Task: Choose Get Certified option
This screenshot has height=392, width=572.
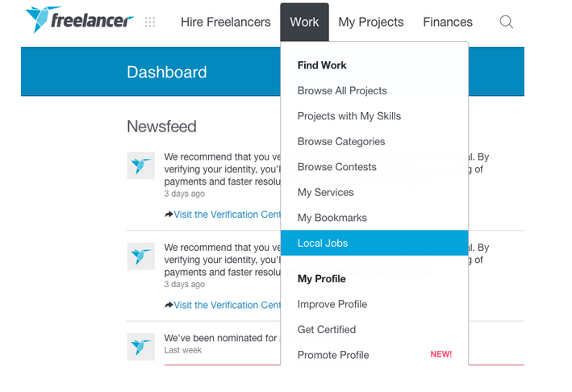Action: [x=327, y=330]
